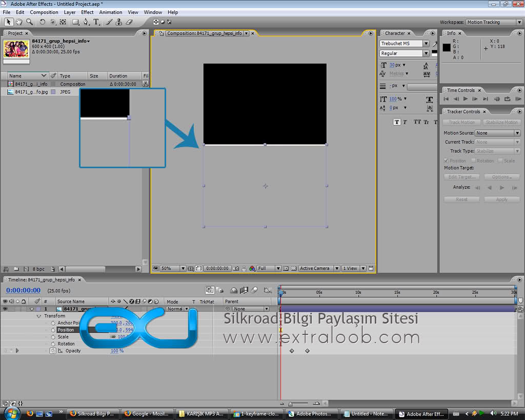Viewport: 525px width, 420px height.
Task: Click the Track Motion button
Action: (x=462, y=122)
